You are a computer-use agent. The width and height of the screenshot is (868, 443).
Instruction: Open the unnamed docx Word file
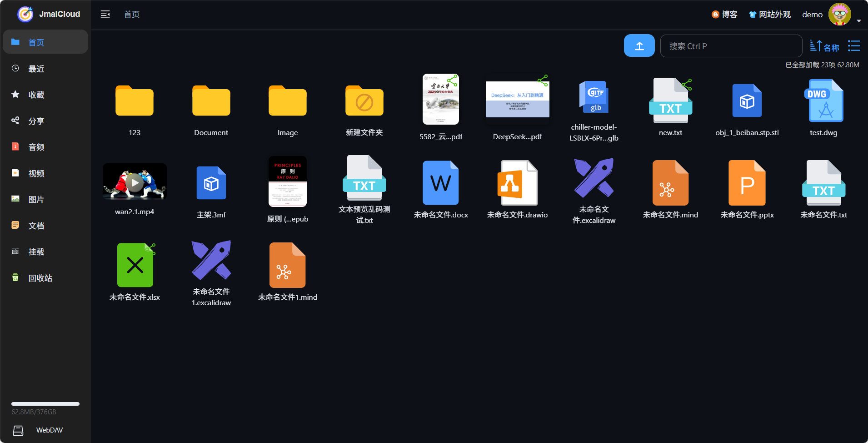click(440, 183)
